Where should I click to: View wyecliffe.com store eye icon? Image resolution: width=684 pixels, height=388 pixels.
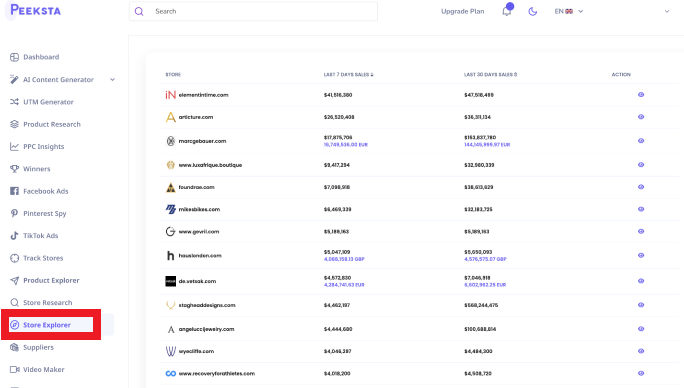pyautogui.click(x=641, y=351)
